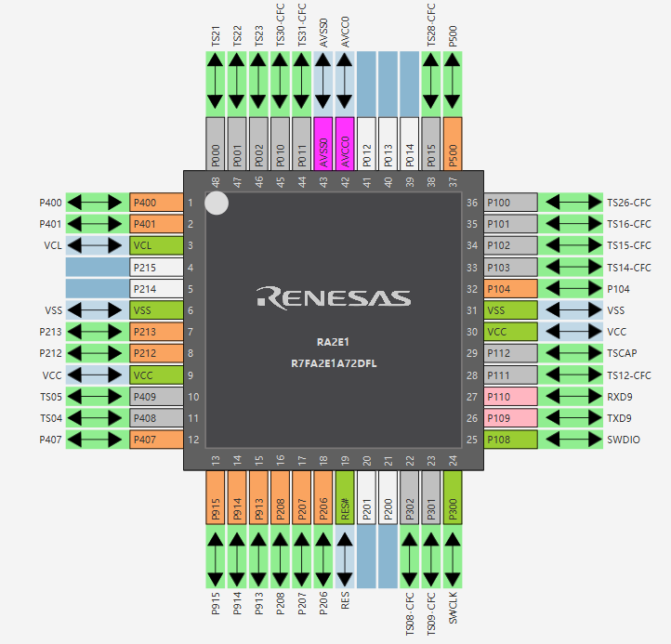Select the orange P500 pin box at pin 37

[453, 144]
